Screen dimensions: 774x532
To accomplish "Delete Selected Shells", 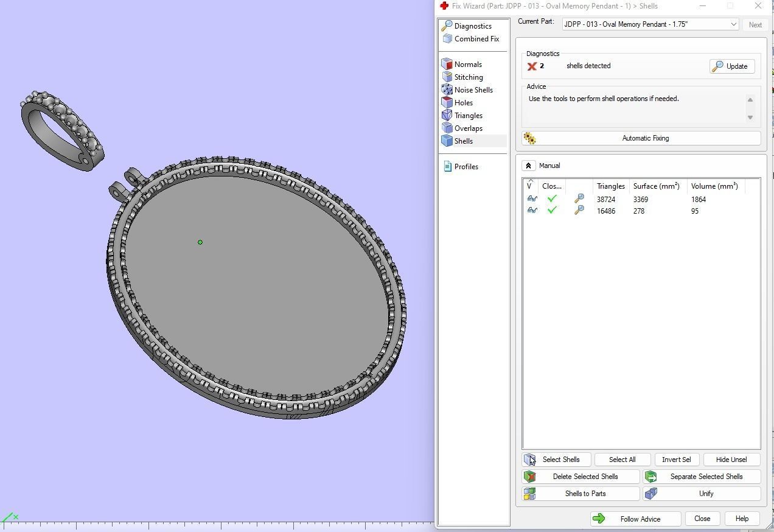I will pos(581,477).
